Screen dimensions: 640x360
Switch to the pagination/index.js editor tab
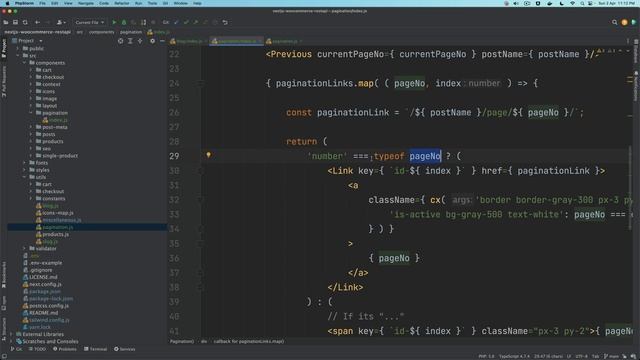(x=236, y=41)
